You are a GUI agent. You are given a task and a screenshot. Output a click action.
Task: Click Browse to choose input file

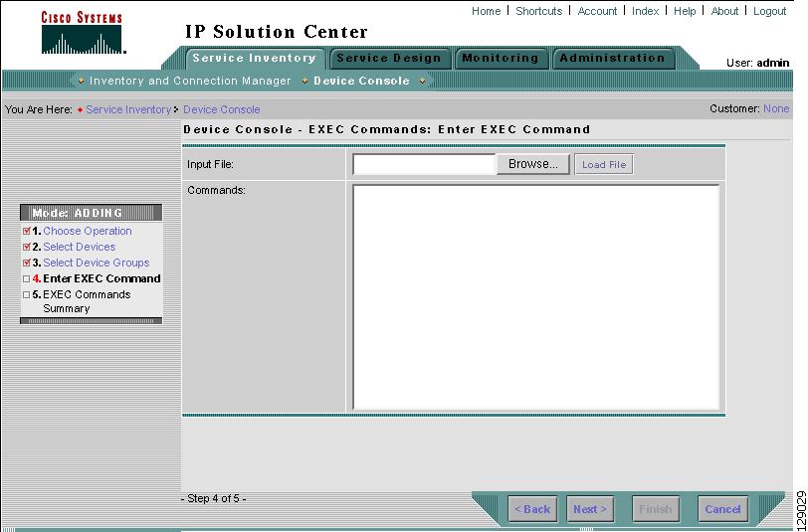pyautogui.click(x=532, y=164)
